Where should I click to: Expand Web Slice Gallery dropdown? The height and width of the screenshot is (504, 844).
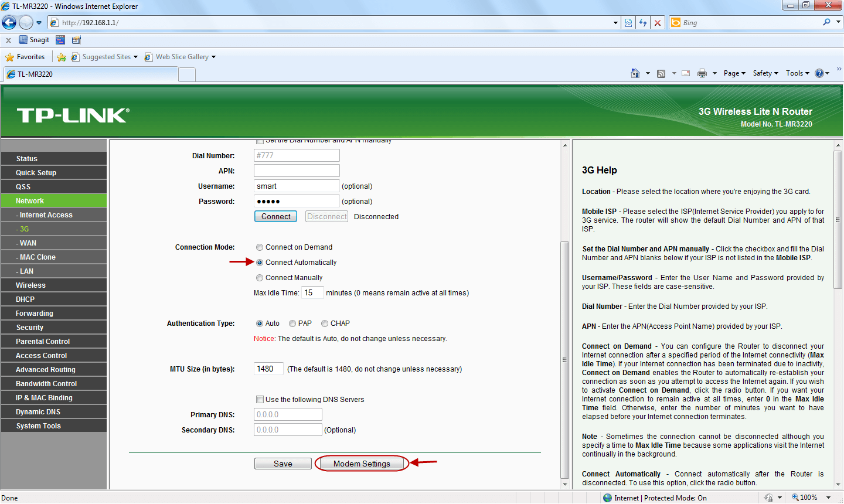point(213,57)
